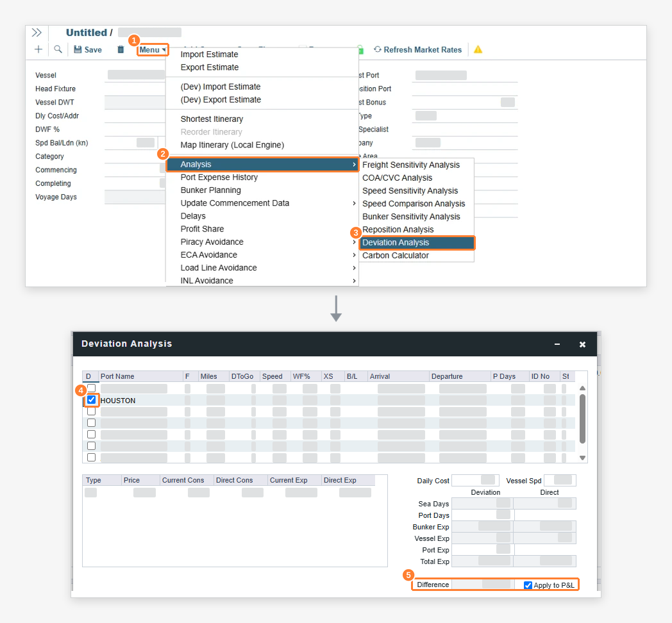Click the port list vertical scrollbar thumb

pyautogui.click(x=582, y=419)
